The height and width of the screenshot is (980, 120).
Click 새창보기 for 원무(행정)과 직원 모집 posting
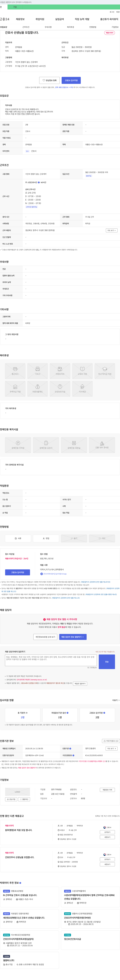(x=107, y=837)
